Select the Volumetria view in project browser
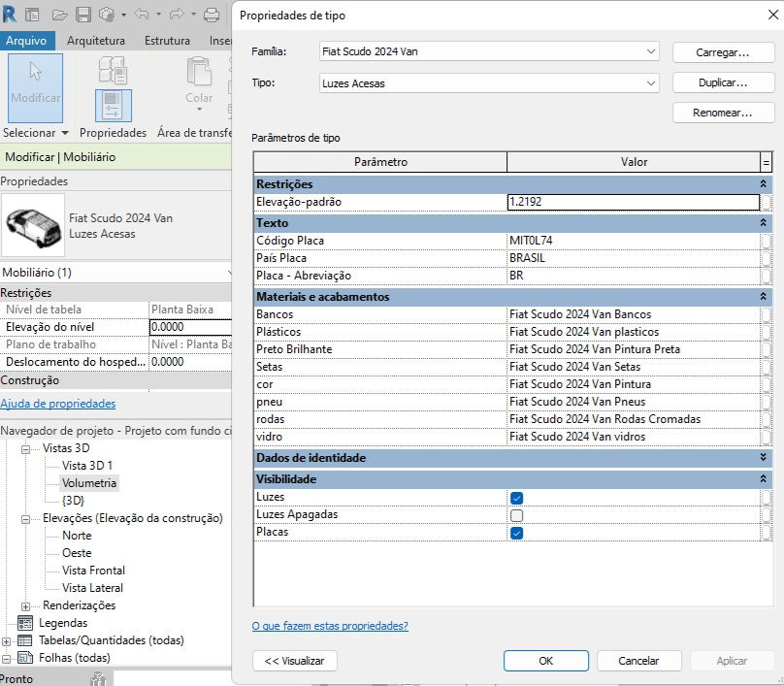The height and width of the screenshot is (686, 784). 89,483
